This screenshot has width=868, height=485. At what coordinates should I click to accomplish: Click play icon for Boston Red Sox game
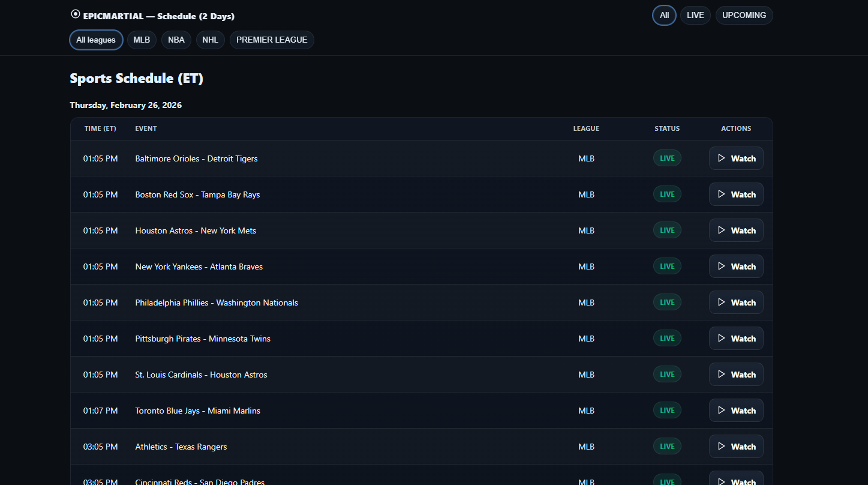(722, 194)
